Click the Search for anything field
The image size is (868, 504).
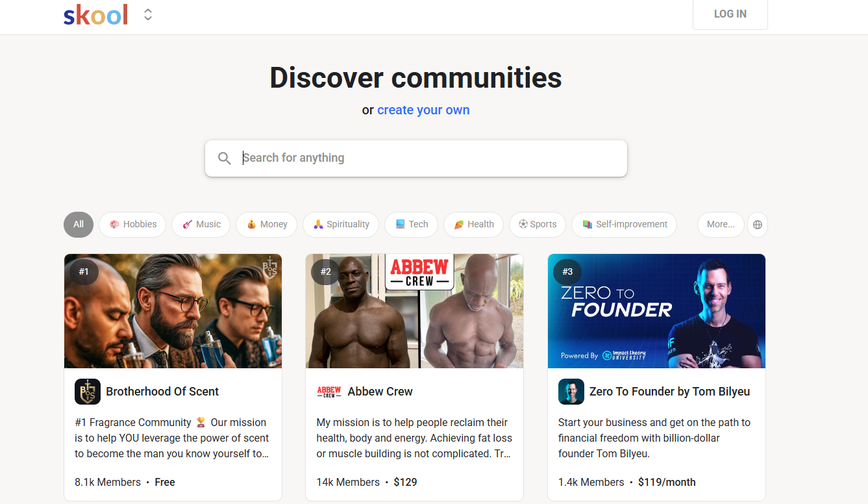point(416,158)
